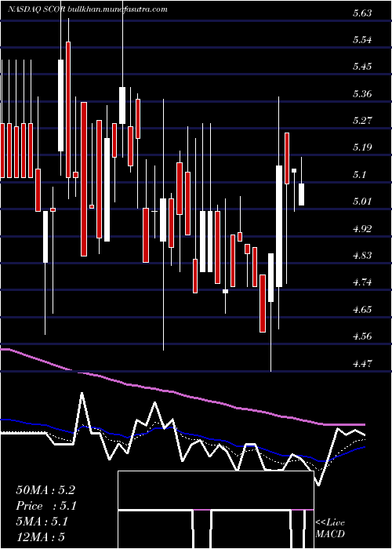This screenshot has width=392, height=549.
Task: Click the tall white candle reaching 5.45
Action: [61, 105]
